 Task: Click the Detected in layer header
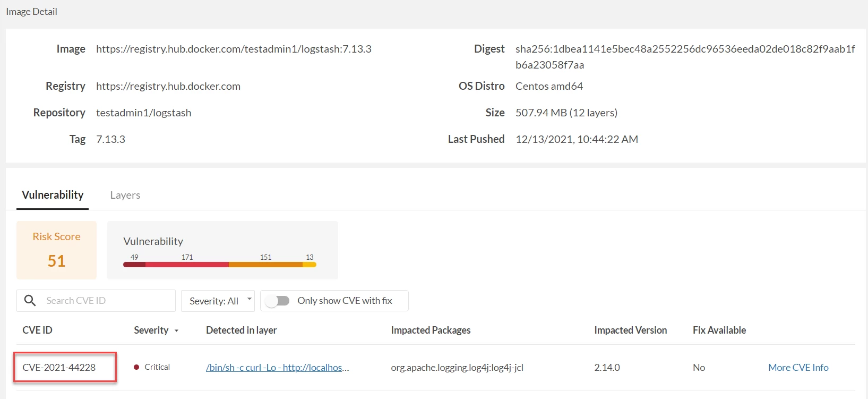tap(241, 330)
